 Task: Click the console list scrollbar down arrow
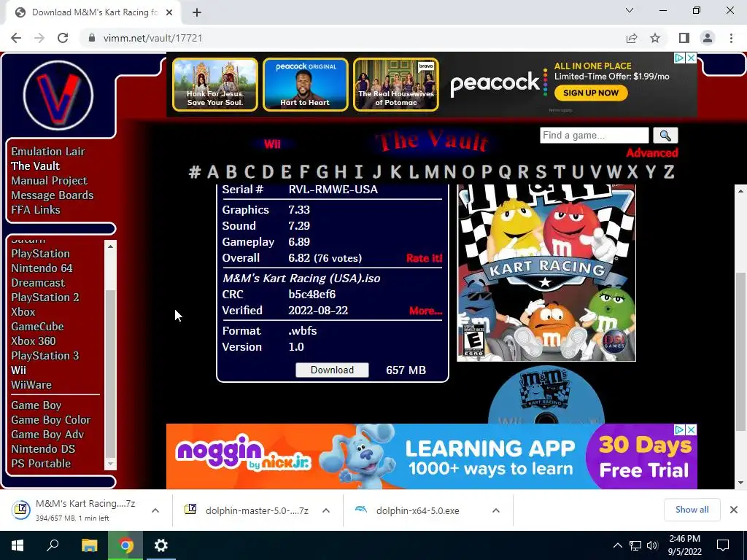[110, 463]
